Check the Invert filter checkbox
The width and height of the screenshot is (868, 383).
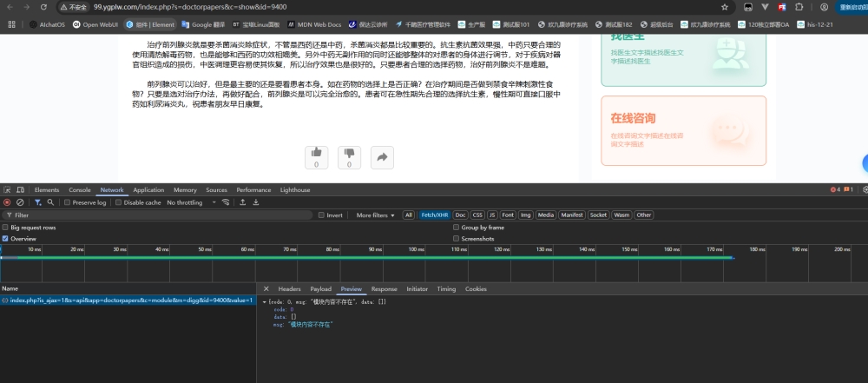[321, 215]
